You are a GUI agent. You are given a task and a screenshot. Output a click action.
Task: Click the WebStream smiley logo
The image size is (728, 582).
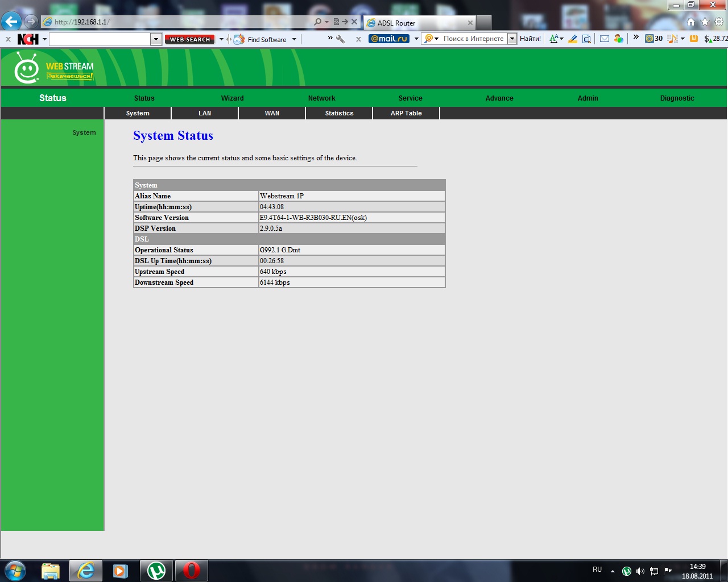(26, 68)
